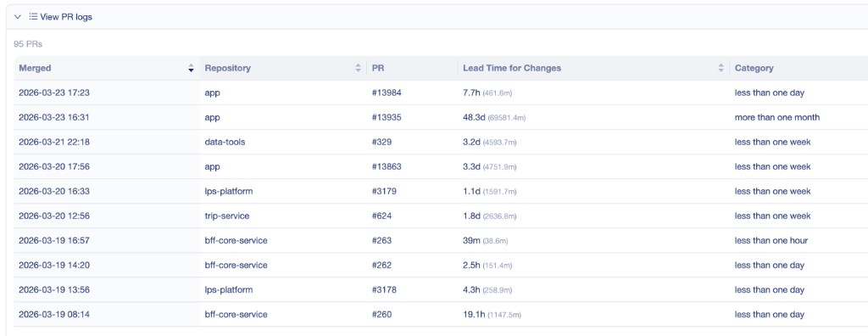Viewport: 868px width, 336px height.
Task: Click app repository in #13863 row
Action: coord(212,167)
